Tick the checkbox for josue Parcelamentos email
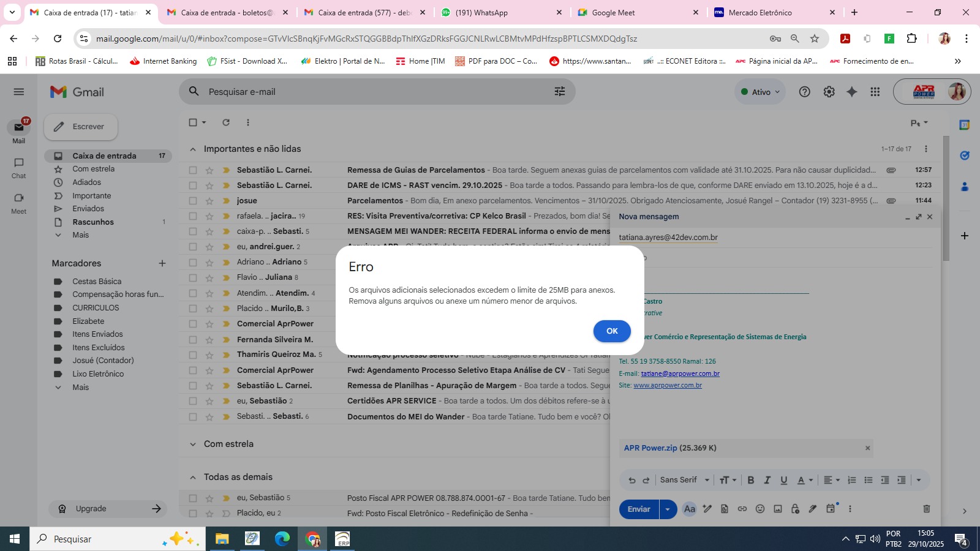 click(x=193, y=201)
